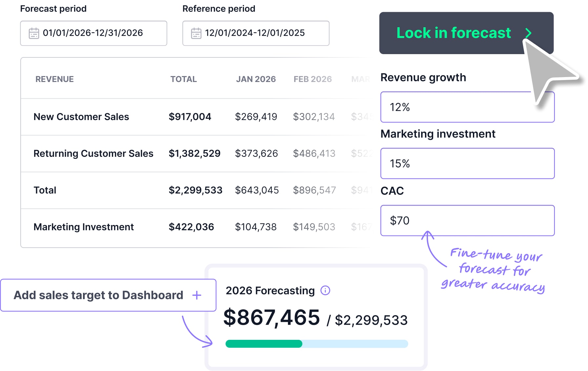The image size is (588, 371).
Task: Open the Reference period date range picker
Action: [256, 33]
